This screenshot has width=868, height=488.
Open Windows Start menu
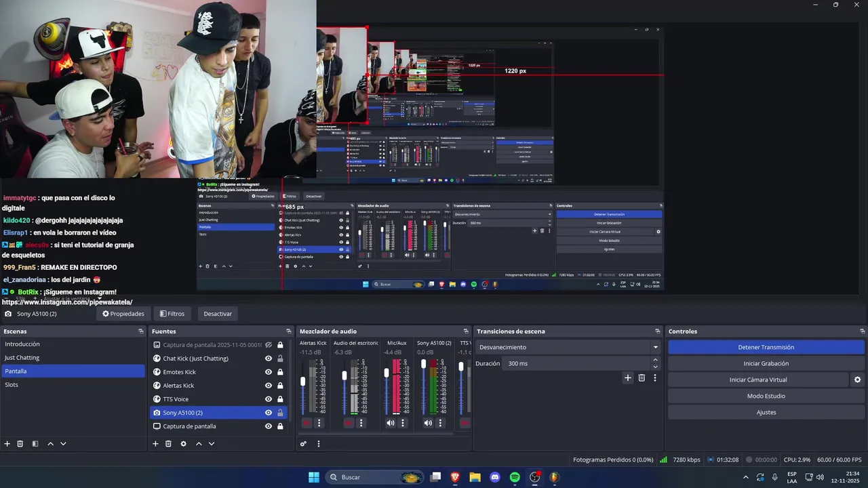(314, 477)
